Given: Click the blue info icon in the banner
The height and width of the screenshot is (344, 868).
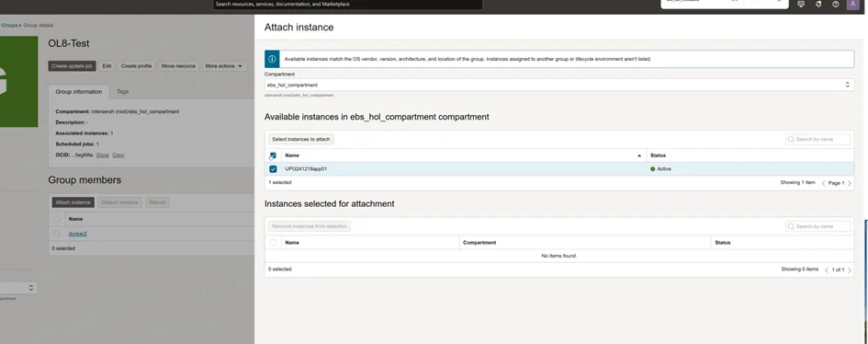Looking at the screenshot, I should (x=273, y=59).
